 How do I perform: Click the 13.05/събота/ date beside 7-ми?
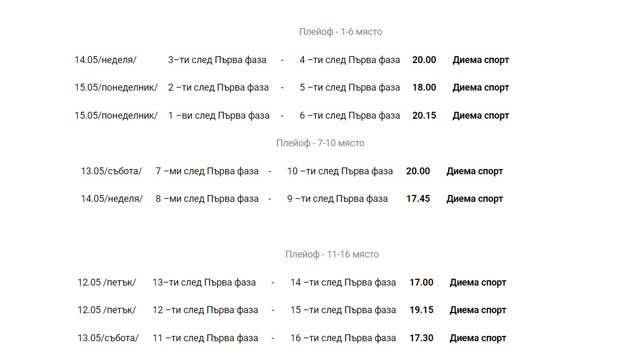coord(111,171)
